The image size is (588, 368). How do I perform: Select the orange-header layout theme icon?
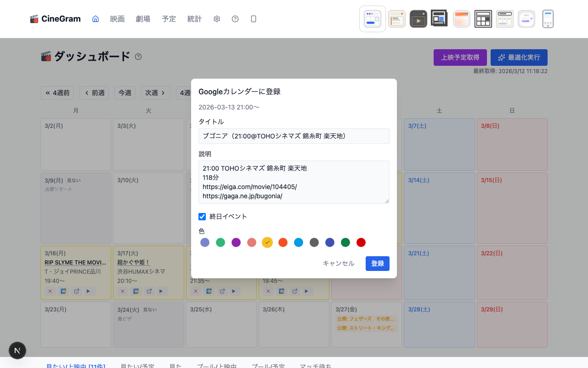click(461, 18)
